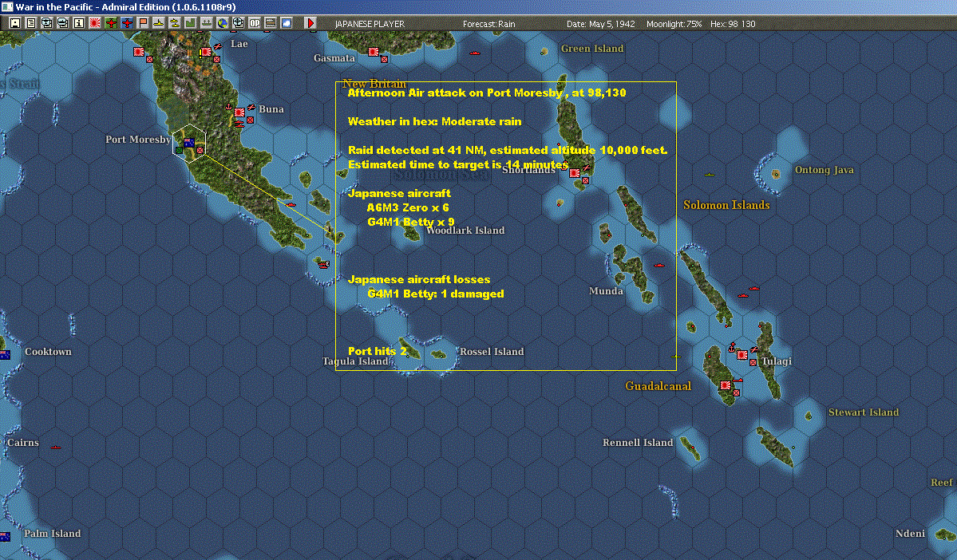Click the Munda map label
957x560 pixels.
pos(606,291)
